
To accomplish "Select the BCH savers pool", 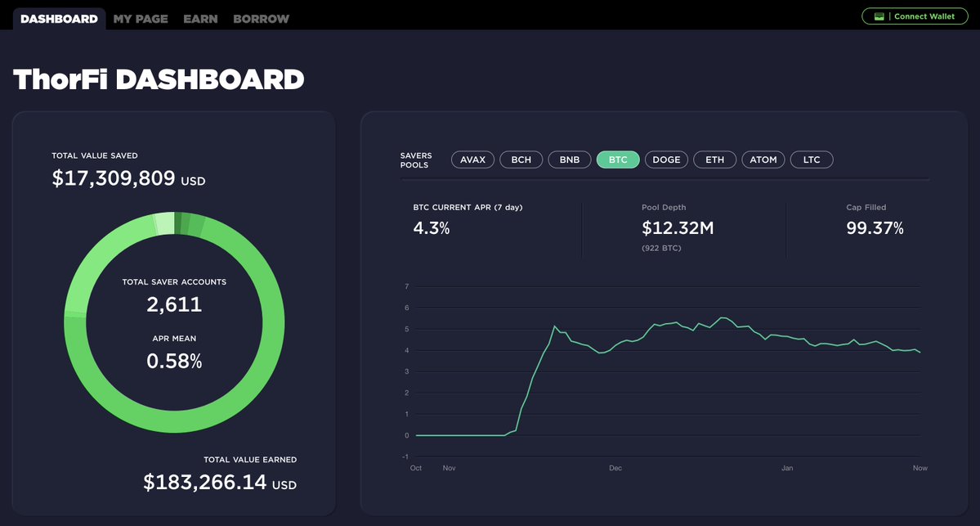I will 521,160.
